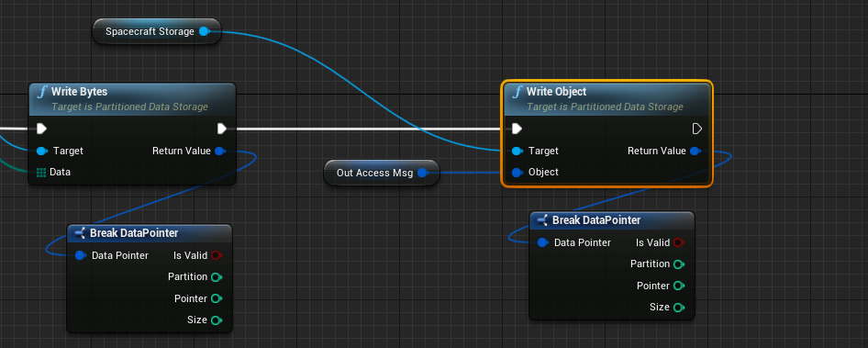Click Write Bytes subtitle 'Target is Partitioned Data Storage'

129,107
